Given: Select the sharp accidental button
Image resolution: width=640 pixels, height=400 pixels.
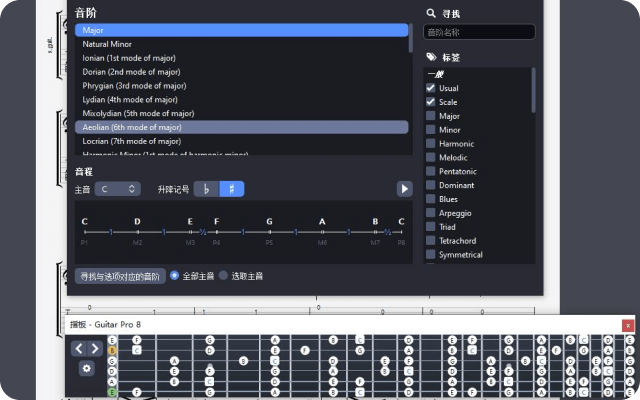Looking at the screenshot, I should point(232,189).
